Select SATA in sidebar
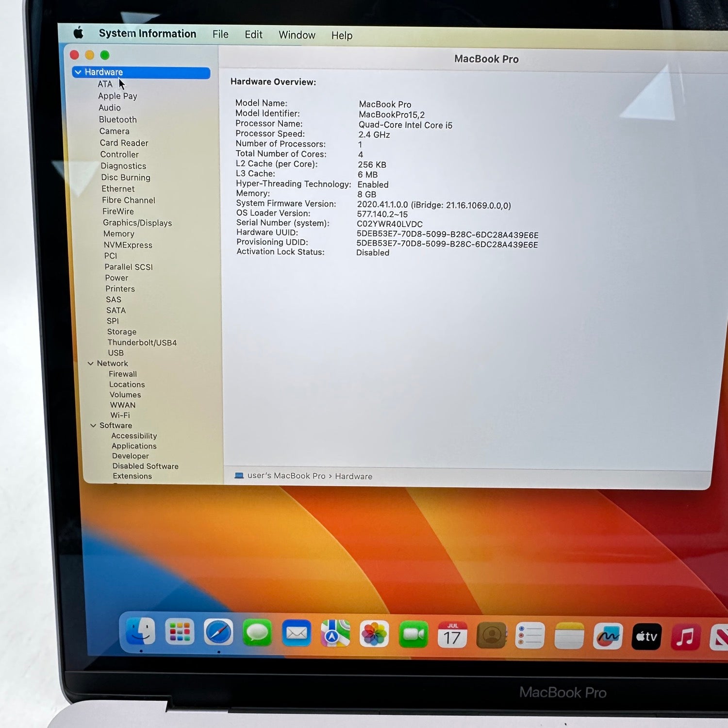The image size is (728, 728). click(x=116, y=310)
